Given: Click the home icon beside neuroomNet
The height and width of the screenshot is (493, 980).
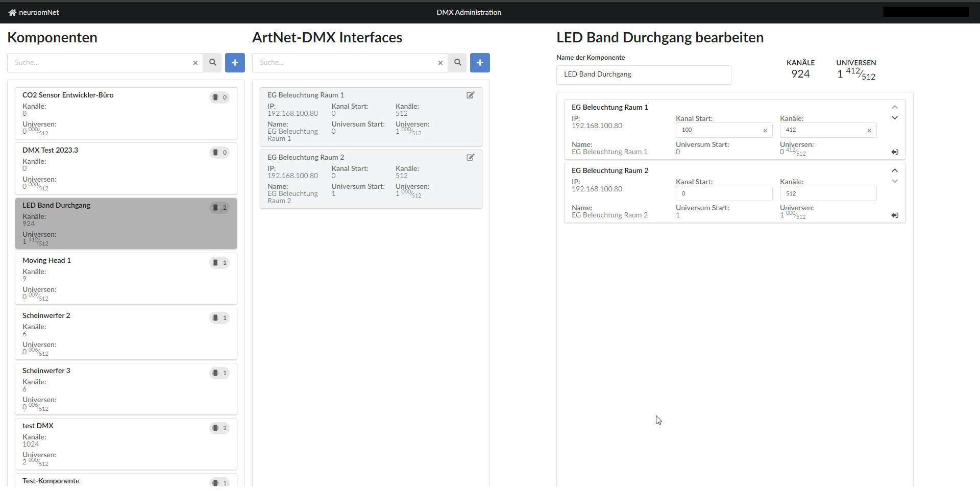Looking at the screenshot, I should (11, 12).
